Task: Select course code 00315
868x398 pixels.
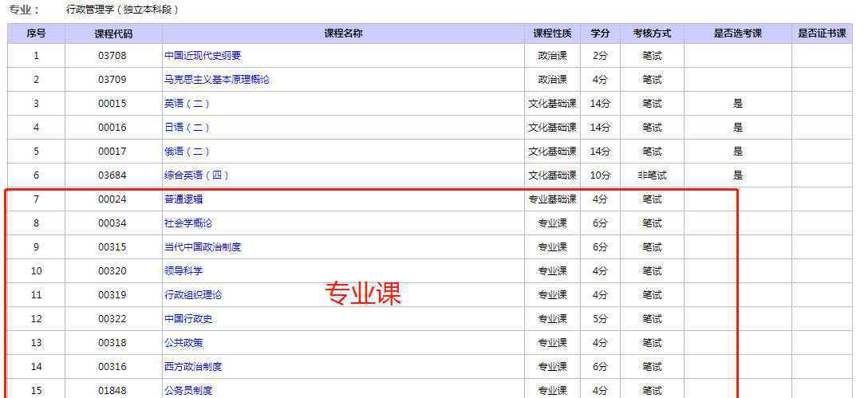Action: click(x=112, y=247)
